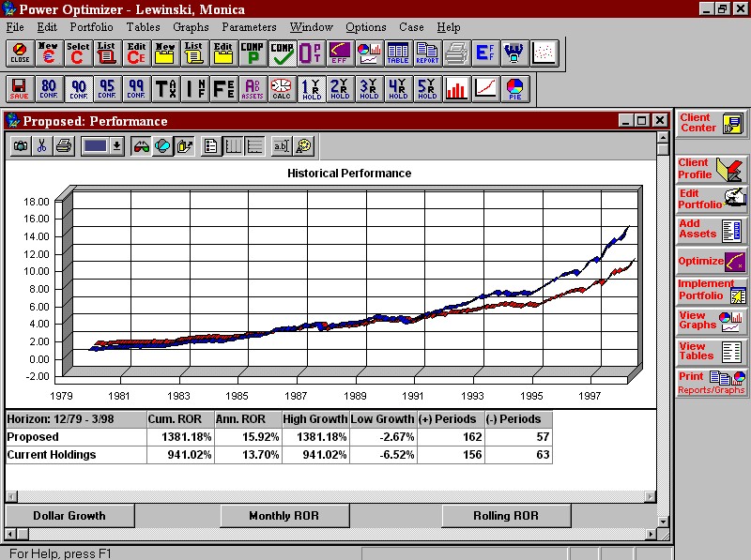Click the Report icon in top toolbar
Image resolution: width=751 pixels, height=560 pixels.
pos(427,53)
